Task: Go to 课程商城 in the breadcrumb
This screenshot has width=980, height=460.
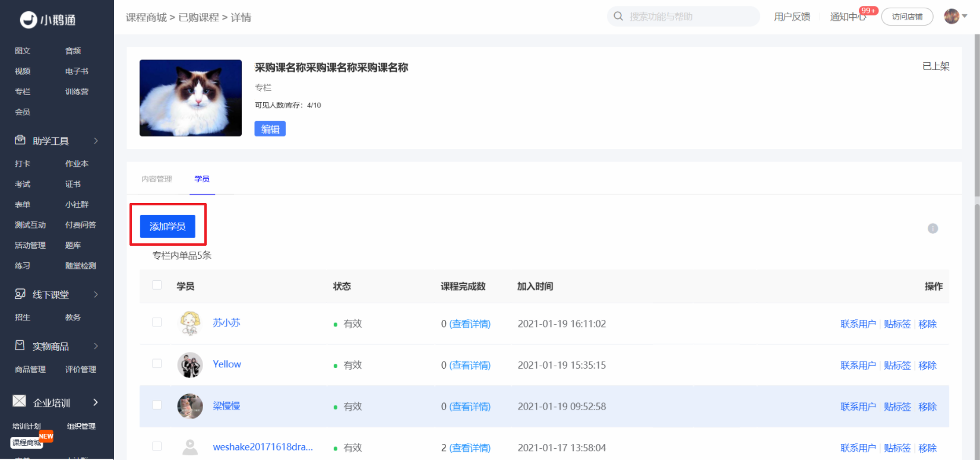Action: tap(146, 17)
